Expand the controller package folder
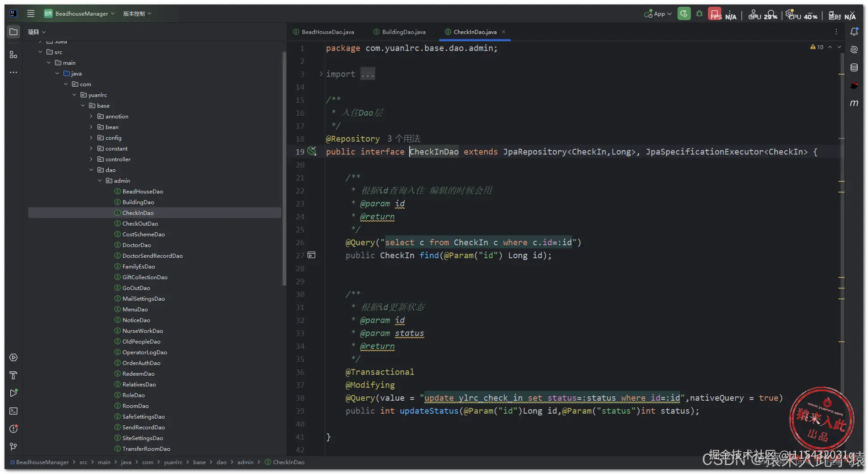The image size is (868, 474). click(x=91, y=159)
